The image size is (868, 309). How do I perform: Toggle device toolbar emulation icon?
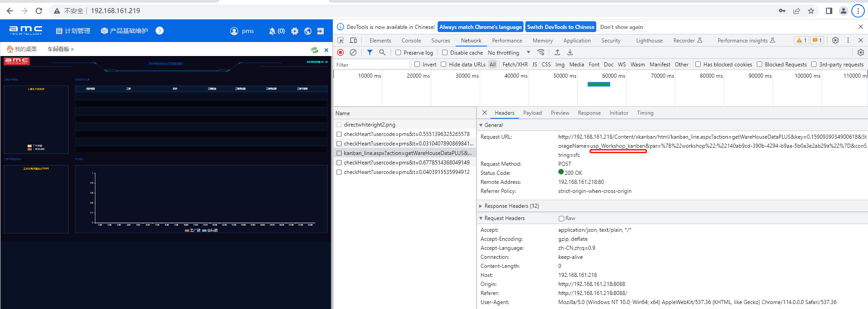(x=353, y=40)
